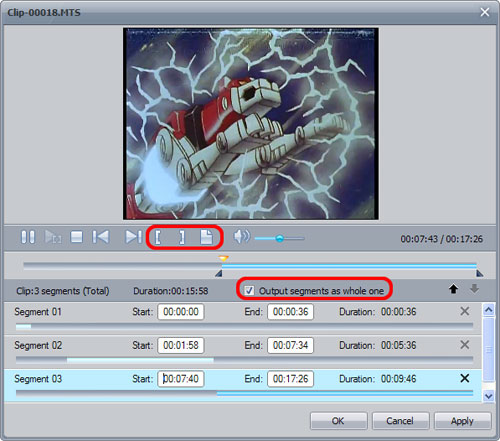
Task: Click the video preview frame
Action: (251, 124)
